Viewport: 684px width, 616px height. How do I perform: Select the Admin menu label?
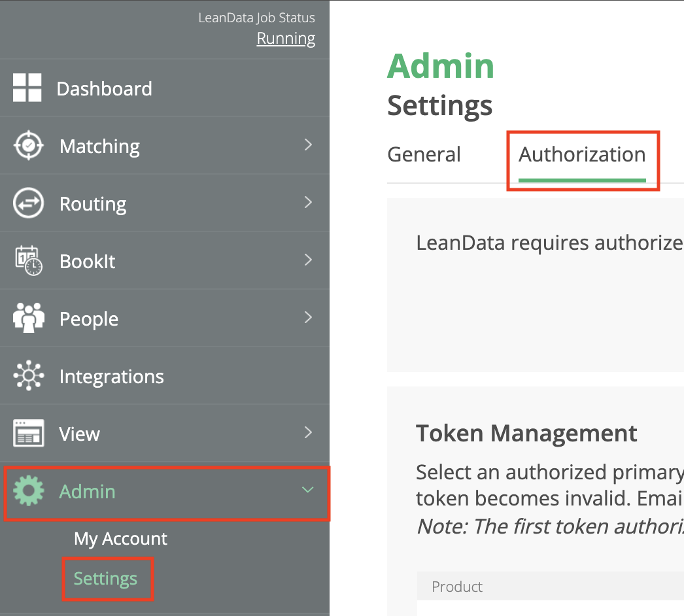pyautogui.click(x=87, y=492)
